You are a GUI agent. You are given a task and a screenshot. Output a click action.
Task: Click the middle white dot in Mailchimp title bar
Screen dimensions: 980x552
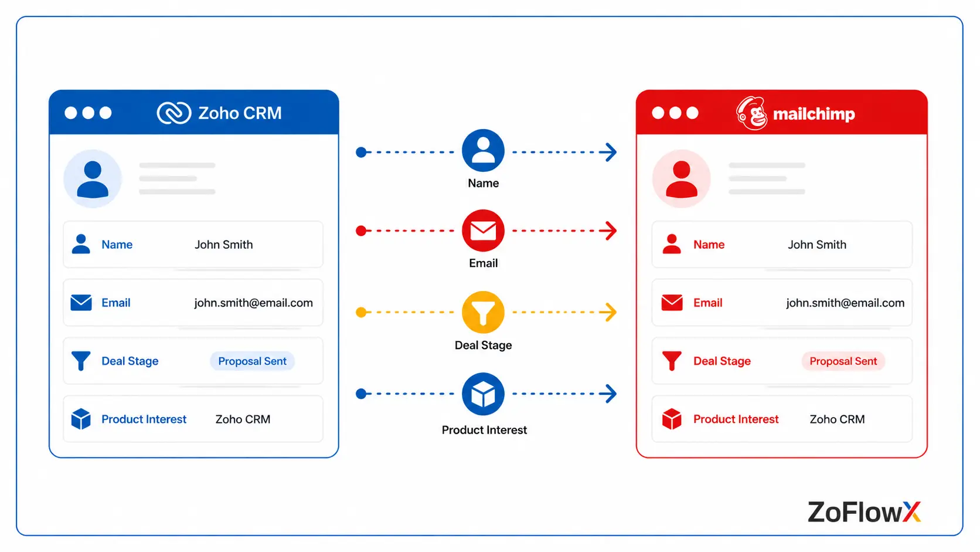pyautogui.click(x=675, y=113)
